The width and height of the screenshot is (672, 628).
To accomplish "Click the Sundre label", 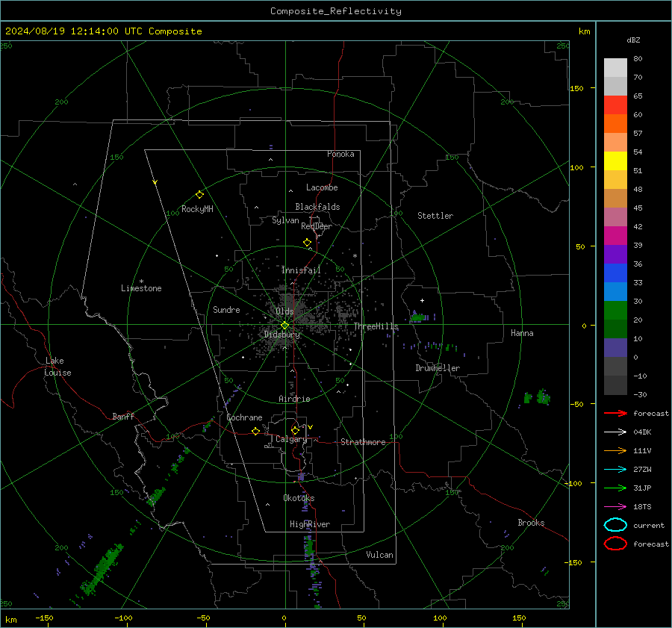I will pos(226,309).
